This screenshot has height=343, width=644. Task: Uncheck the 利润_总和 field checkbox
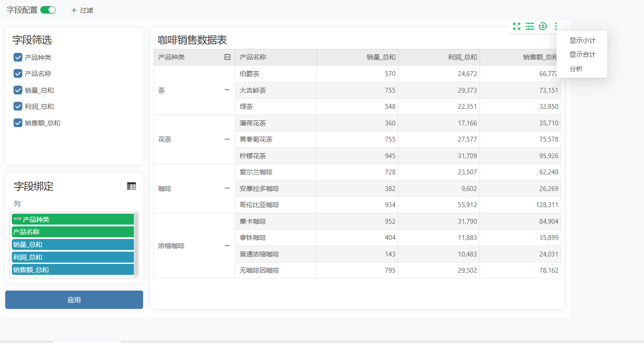click(18, 106)
